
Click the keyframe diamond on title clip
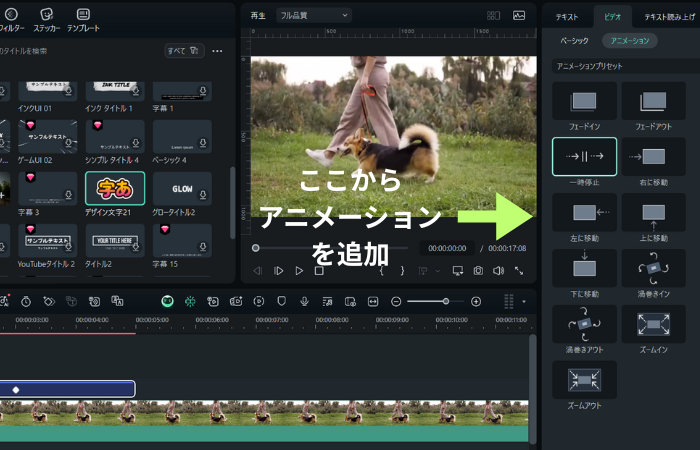click(16, 390)
